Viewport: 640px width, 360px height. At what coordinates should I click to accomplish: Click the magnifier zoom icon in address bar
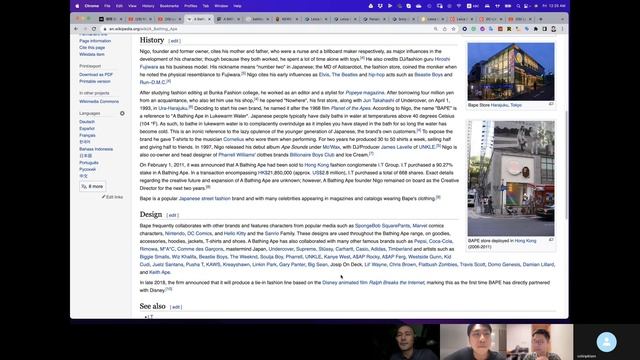tap(436, 29)
